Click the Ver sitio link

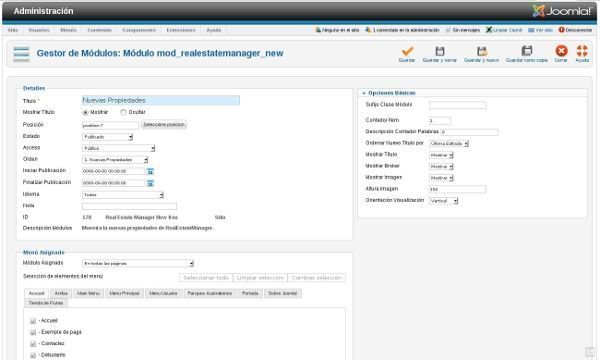(543, 30)
